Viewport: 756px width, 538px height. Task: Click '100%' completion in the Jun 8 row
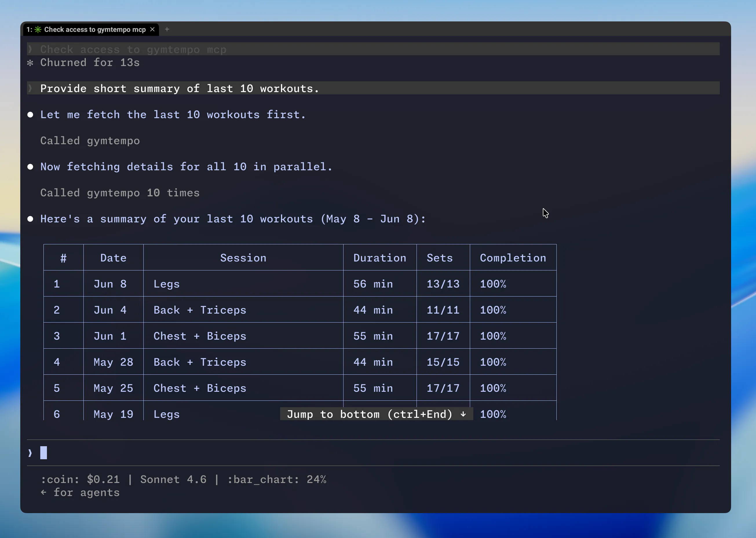pos(493,284)
